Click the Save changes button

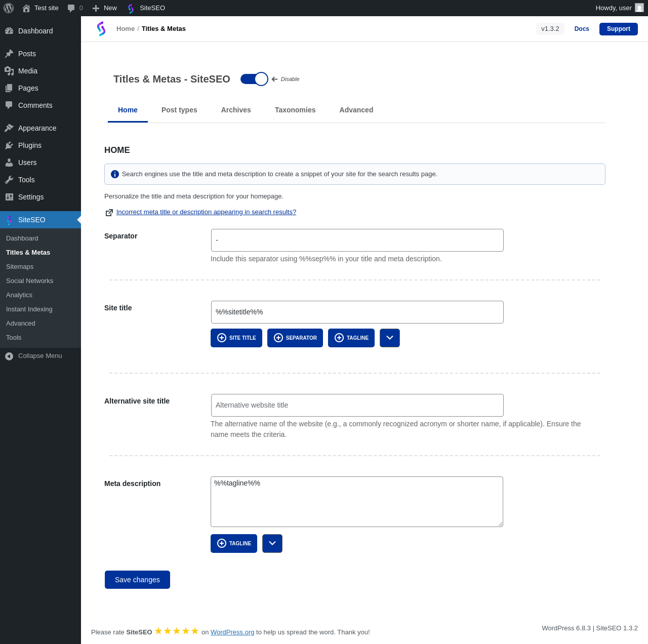(137, 580)
